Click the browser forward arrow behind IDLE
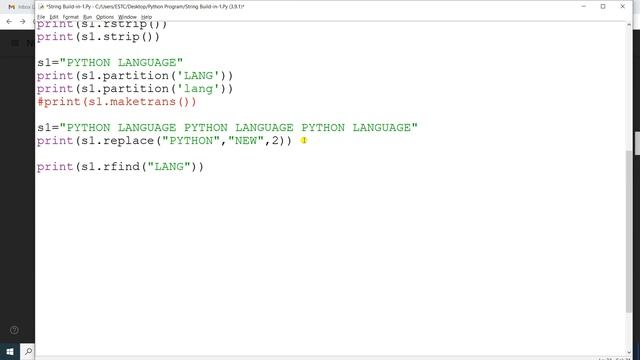The height and width of the screenshot is (360, 640). pos(22,21)
